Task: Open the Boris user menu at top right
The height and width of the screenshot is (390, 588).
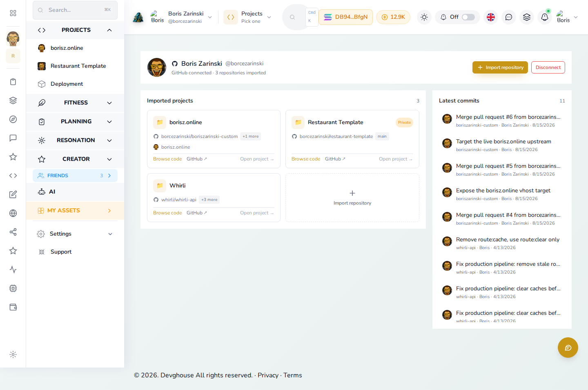Action: (567, 17)
